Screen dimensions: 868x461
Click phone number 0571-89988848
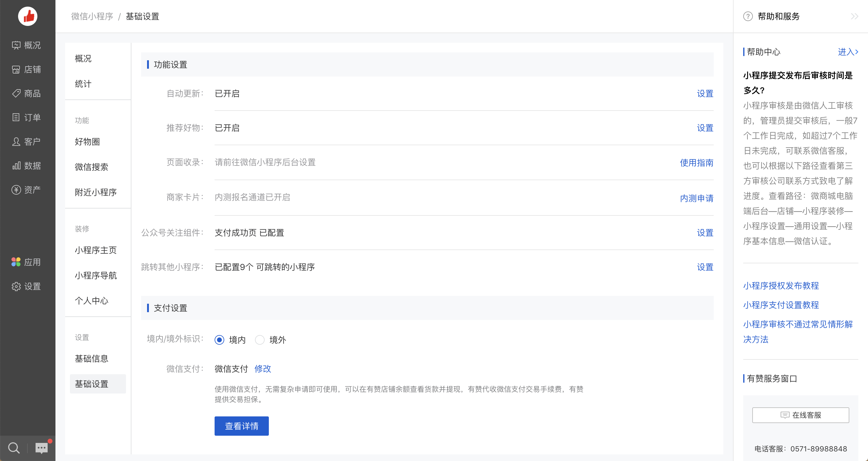point(819,449)
